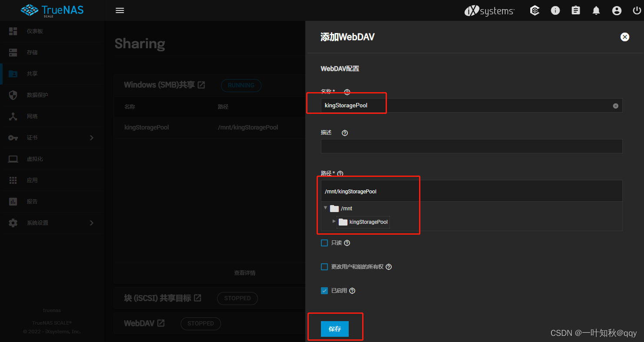The image size is (644, 342).
Task: Open 数据保护 in the sidebar
Action: 52,95
